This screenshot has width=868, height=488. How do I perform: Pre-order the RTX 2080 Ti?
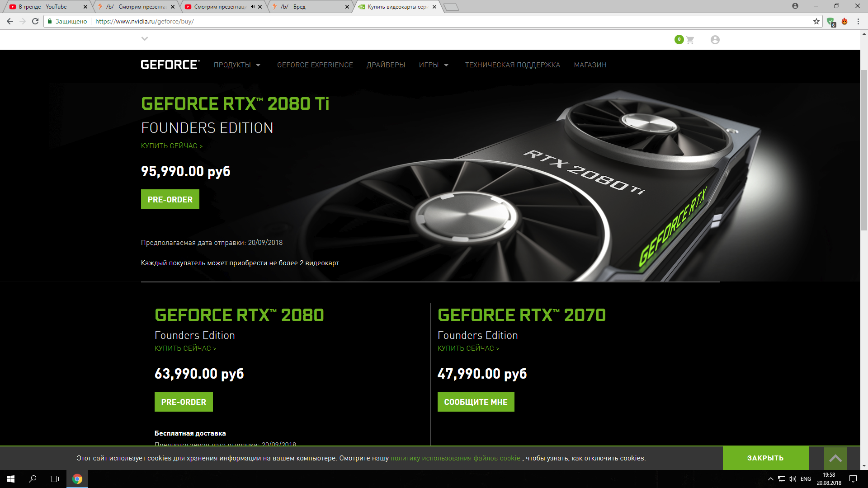pos(170,199)
